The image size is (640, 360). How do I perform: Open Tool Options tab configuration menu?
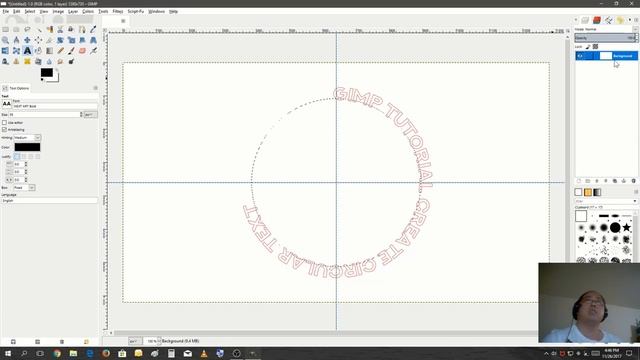coord(96,88)
